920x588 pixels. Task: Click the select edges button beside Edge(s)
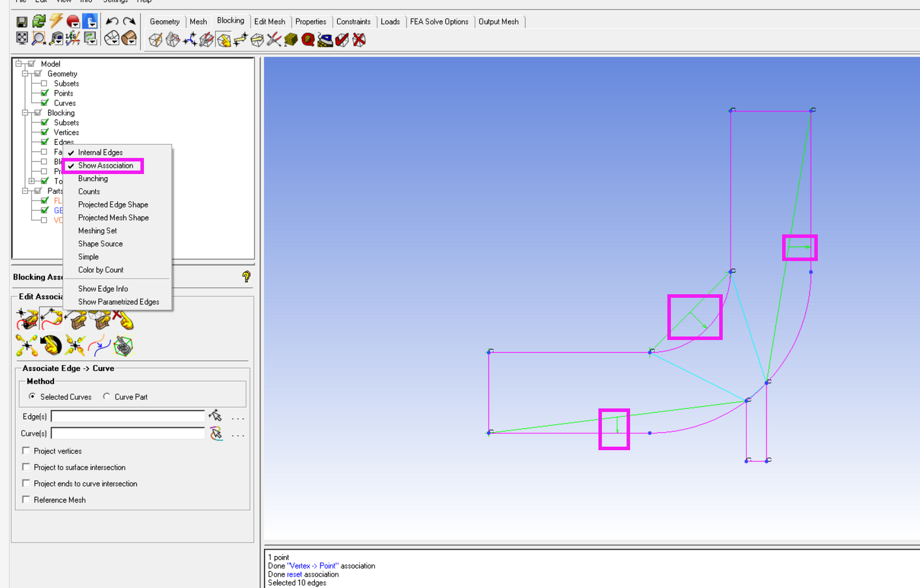pyautogui.click(x=215, y=415)
